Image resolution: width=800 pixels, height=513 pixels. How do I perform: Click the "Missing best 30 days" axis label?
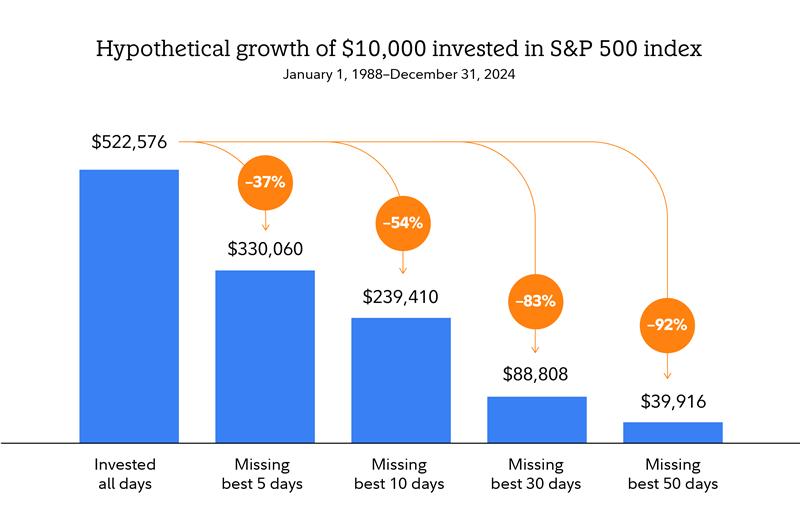[x=536, y=474]
